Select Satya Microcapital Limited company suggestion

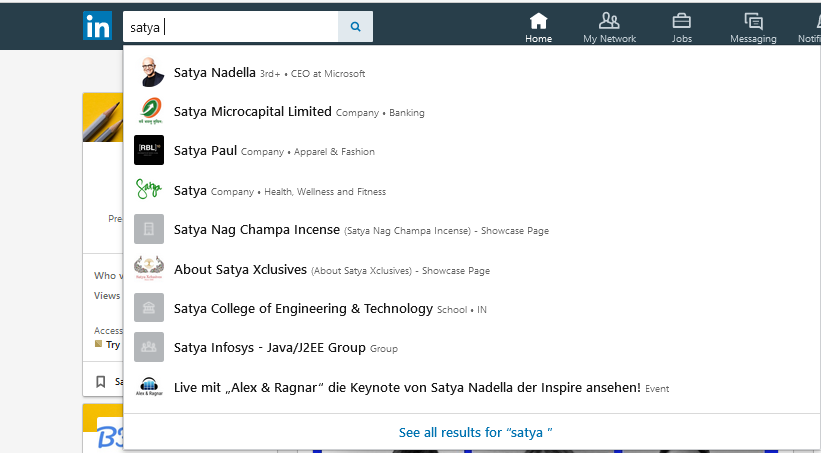(472, 112)
